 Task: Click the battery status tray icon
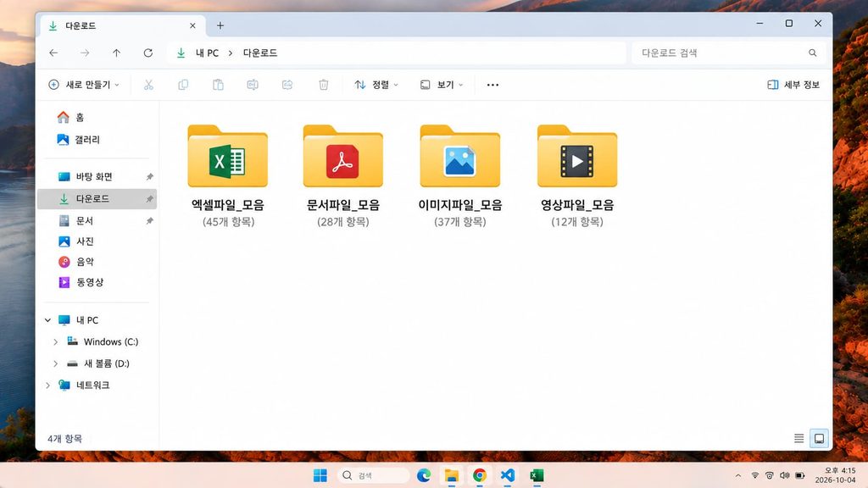coord(800,475)
